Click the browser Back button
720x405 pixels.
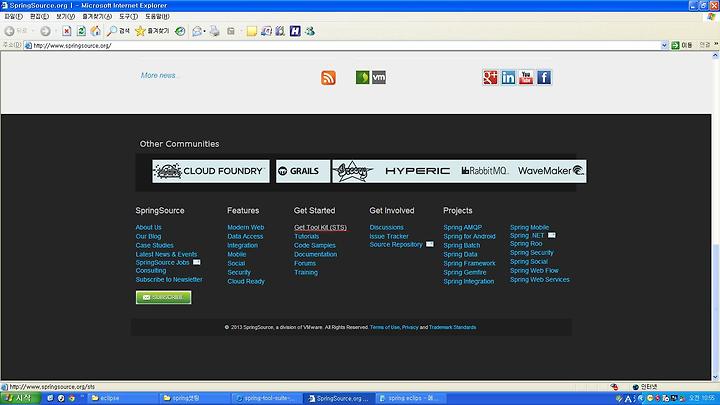click(x=9, y=31)
